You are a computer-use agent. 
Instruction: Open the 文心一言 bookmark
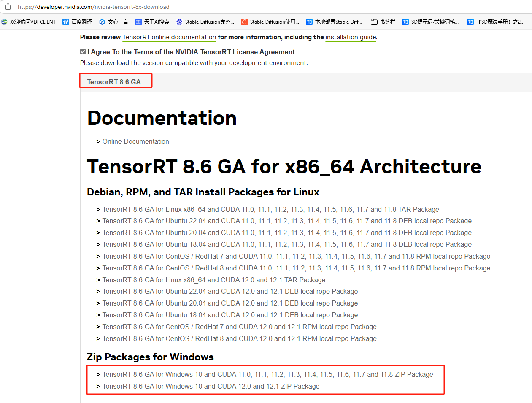pyautogui.click(x=113, y=22)
